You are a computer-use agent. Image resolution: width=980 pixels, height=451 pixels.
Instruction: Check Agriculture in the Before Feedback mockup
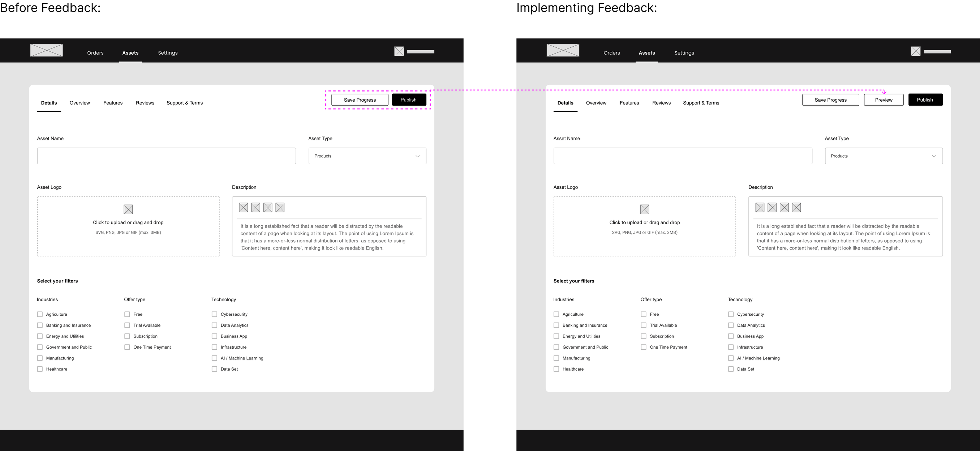coord(40,314)
